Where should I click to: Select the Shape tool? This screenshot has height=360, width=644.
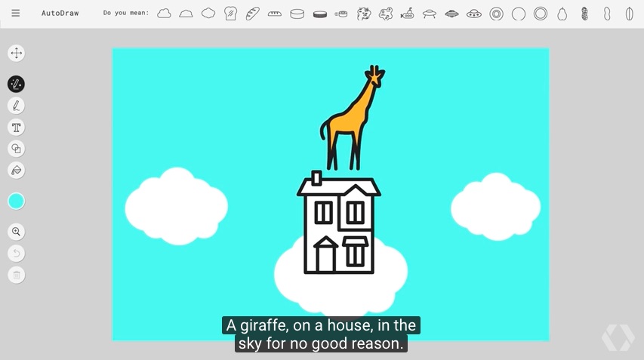tap(16, 149)
